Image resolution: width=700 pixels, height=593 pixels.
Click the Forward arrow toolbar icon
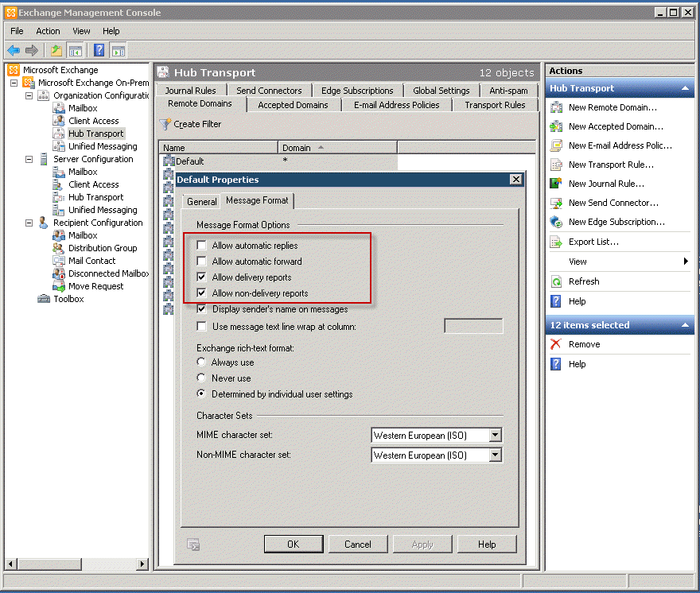pos(32,50)
